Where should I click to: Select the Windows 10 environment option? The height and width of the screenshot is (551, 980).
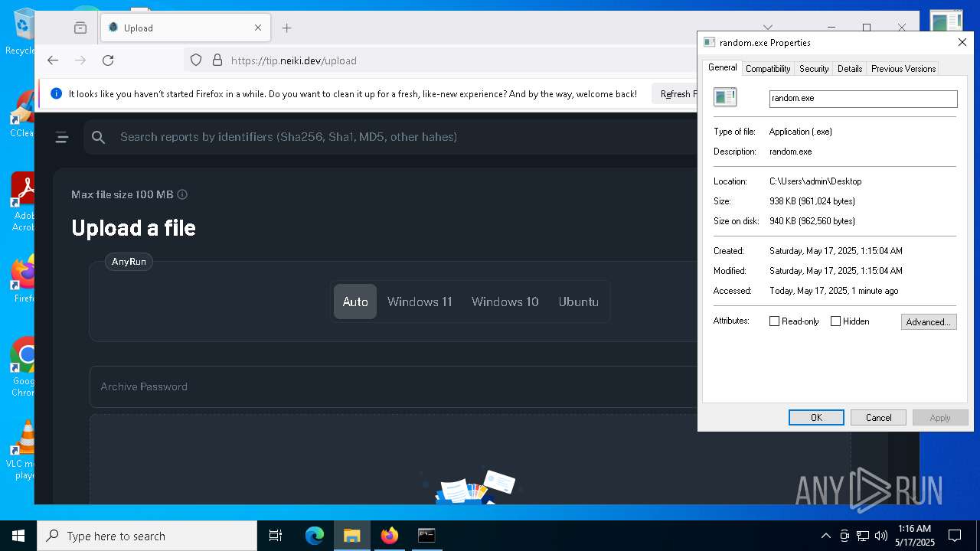505,302
